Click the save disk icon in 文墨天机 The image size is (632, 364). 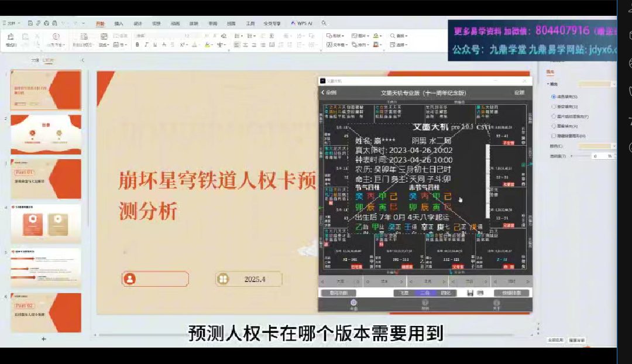pyautogui.click(x=470, y=293)
